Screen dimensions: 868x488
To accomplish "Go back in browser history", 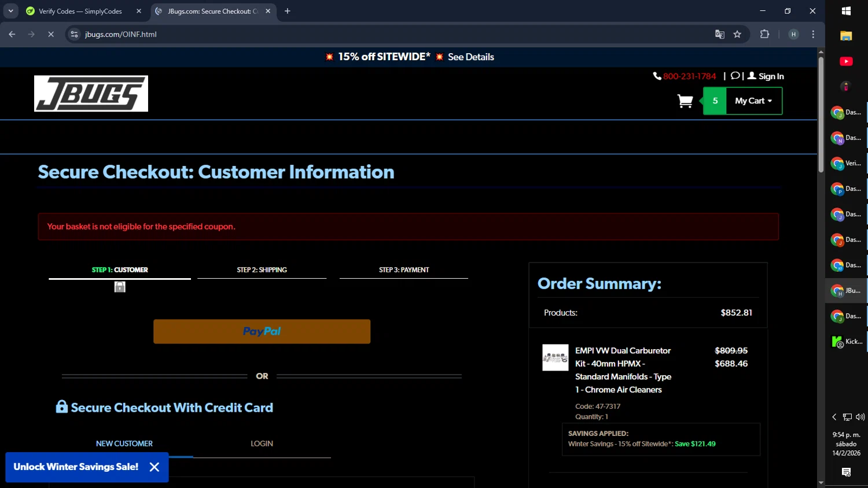I will click(x=12, y=34).
